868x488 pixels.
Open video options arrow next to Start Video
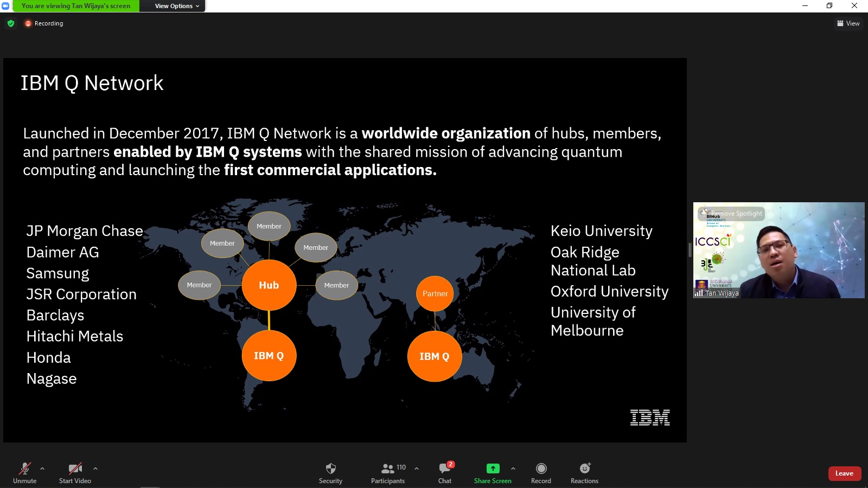95,468
